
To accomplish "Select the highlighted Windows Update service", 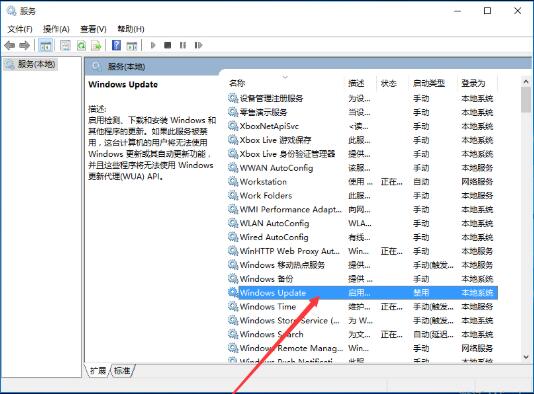I will pos(362,293).
